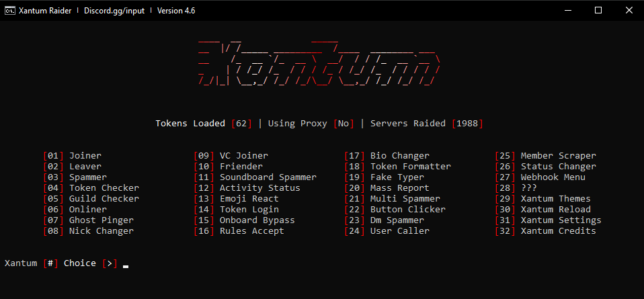Click the Choice prompt input cursor
644x299 pixels.
pyautogui.click(x=126, y=266)
